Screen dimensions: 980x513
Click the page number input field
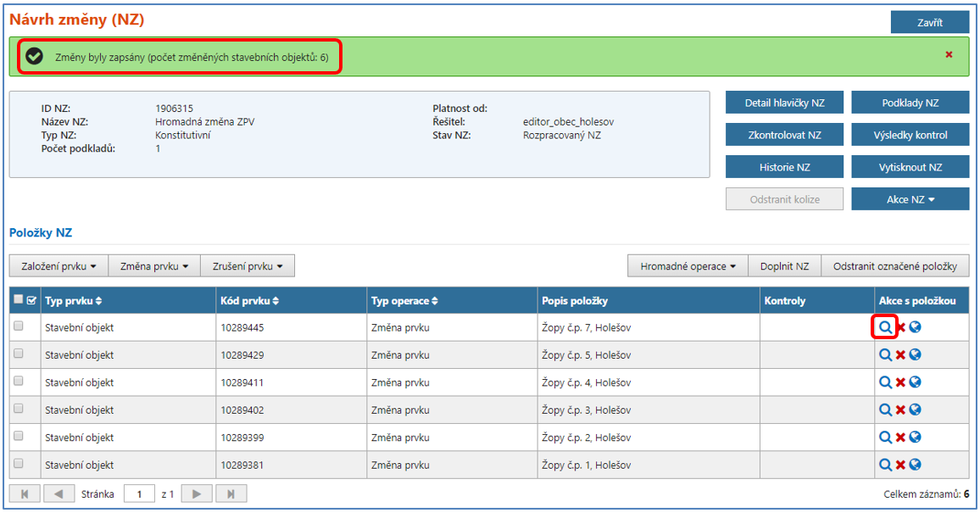[x=139, y=493]
